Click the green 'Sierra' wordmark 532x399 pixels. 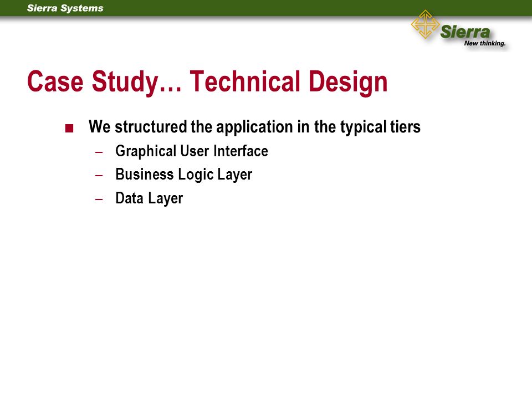coord(465,32)
